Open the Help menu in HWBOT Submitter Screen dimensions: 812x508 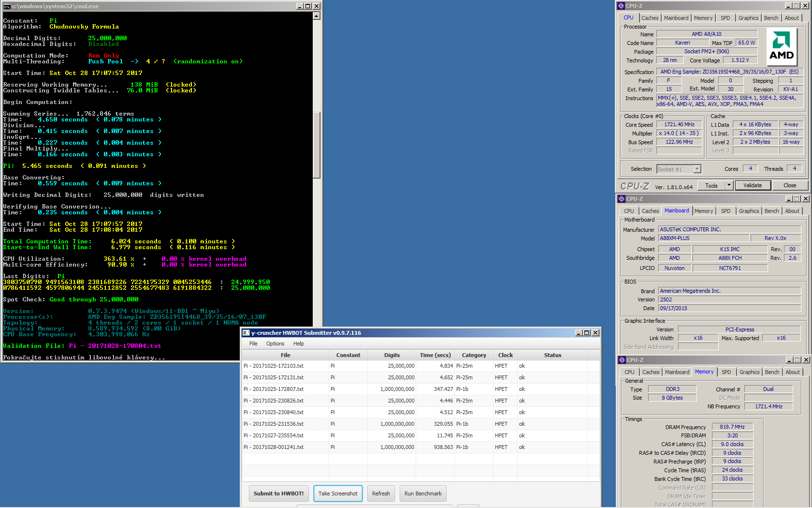click(x=299, y=344)
